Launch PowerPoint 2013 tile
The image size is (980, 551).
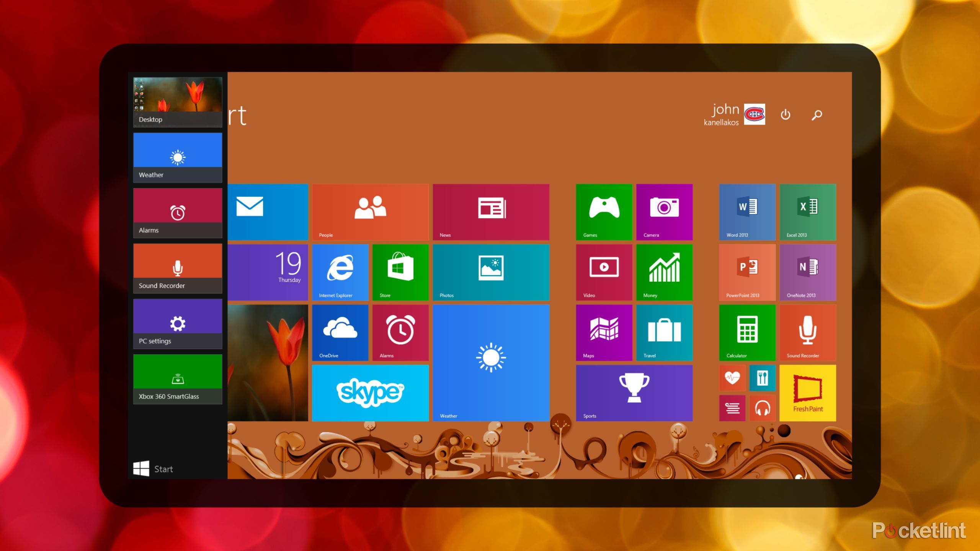coord(747,272)
